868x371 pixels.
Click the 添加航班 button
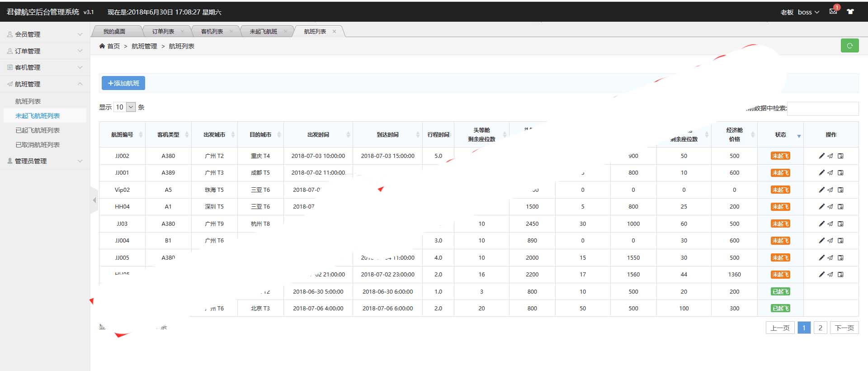pos(123,83)
